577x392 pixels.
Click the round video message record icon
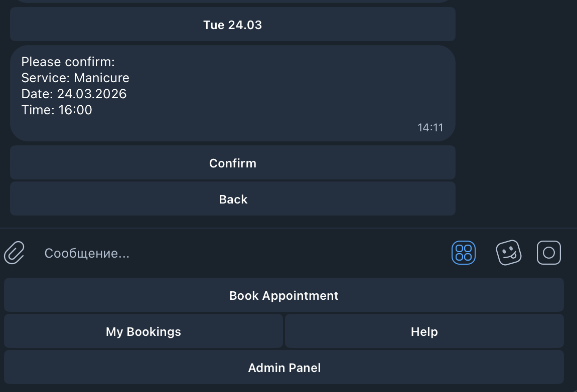point(549,253)
